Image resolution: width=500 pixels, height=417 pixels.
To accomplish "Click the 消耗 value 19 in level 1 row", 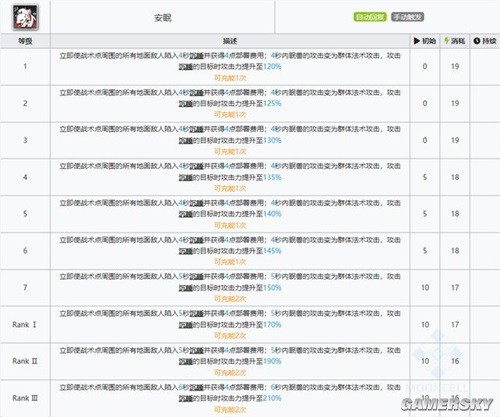I will 455,66.
